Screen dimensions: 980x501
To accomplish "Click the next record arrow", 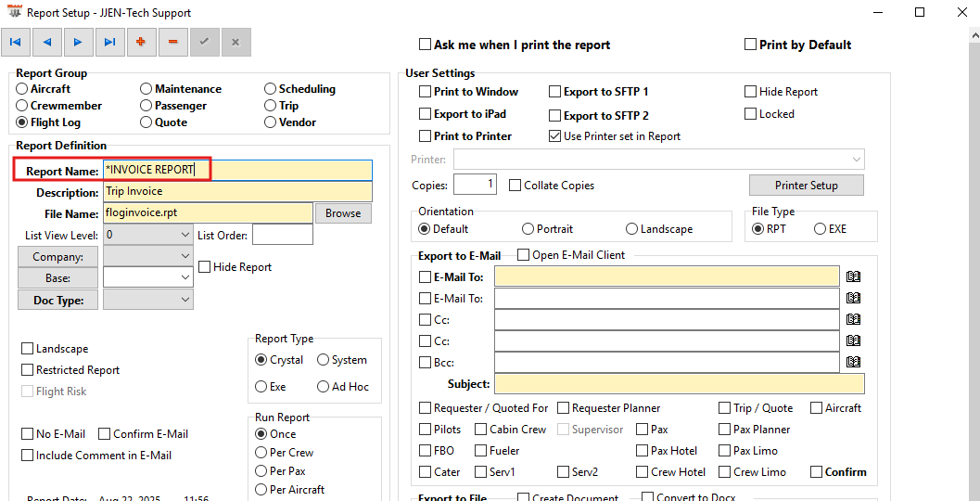I will coord(79,42).
